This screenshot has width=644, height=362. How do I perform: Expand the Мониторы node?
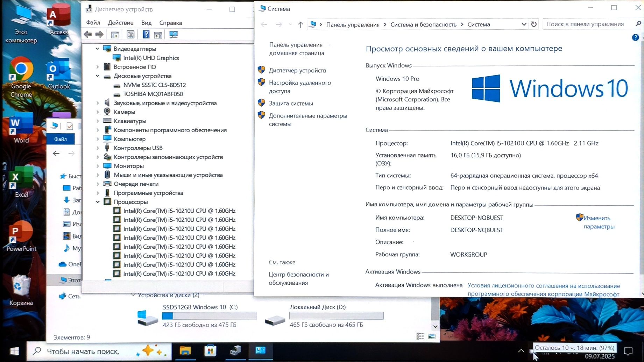coord(98,166)
